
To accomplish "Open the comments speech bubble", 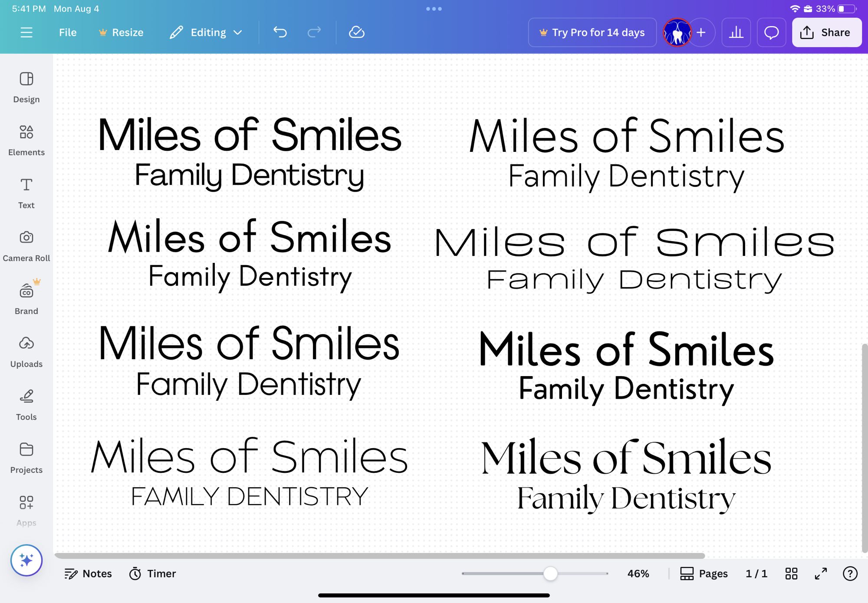I will coord(771,33).
